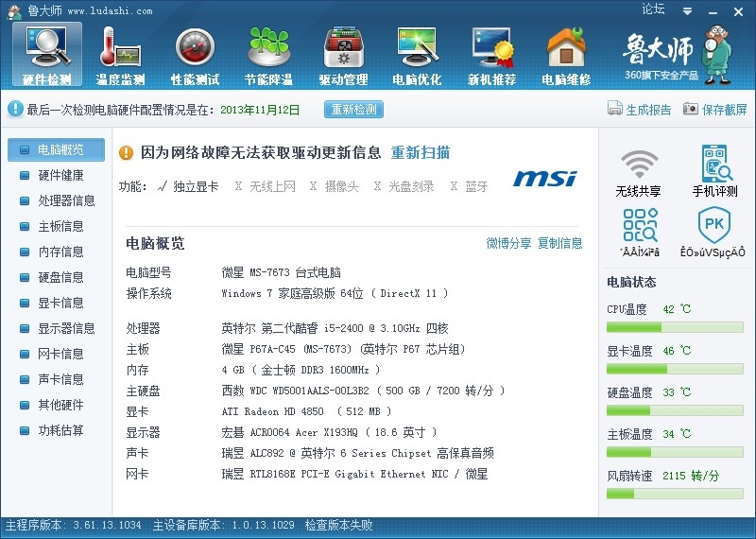Open the 电脑维修 PC repair section
The image size is (756, 539).
tap(566, 55)
